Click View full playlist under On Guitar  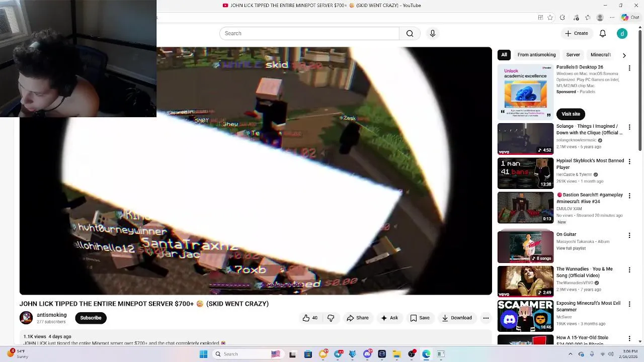(571, 248)
